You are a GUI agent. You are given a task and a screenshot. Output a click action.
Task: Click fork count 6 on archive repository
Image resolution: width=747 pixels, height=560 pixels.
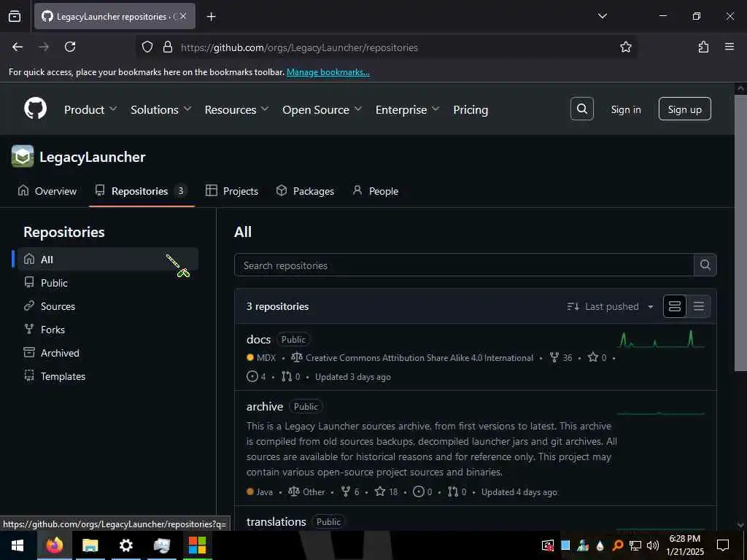[350, 492]
